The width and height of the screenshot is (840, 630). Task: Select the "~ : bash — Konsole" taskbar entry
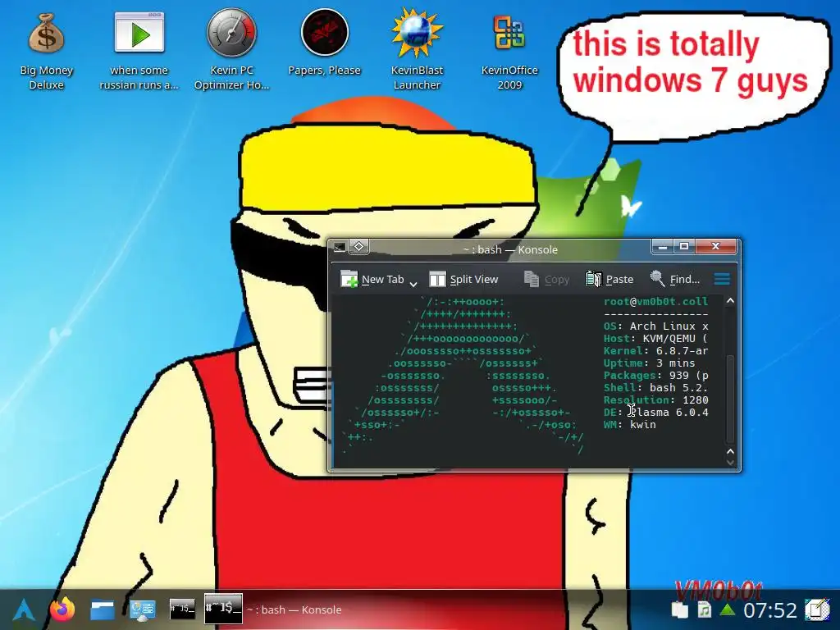[x=274, y=609]
